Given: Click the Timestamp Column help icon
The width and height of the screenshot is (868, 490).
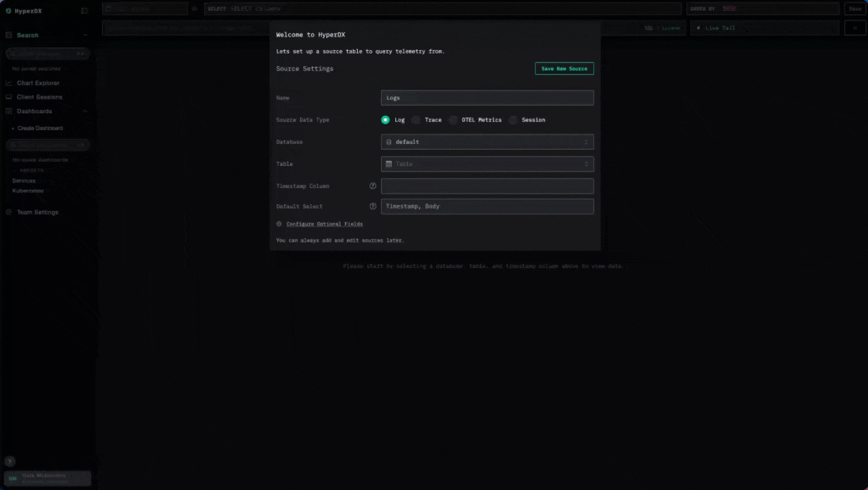Looking at the screenshot, I should [373, 186].
